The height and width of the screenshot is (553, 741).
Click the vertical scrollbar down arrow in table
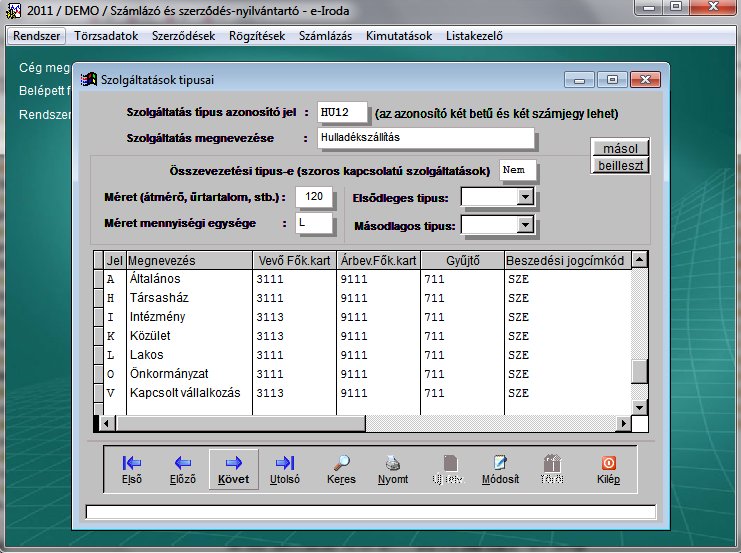(x=640, y=406)
